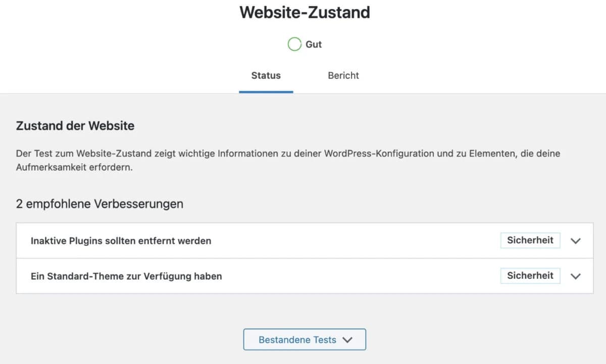Click the green status circle icon
606x364 pixels.
[294, 44]
